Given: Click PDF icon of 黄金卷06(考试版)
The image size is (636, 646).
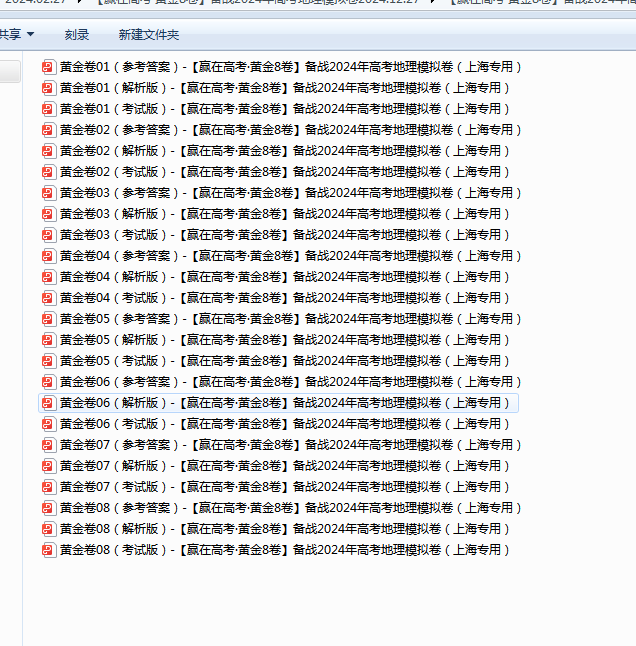Looking at the screenshot, I should [x=49, y=424].
